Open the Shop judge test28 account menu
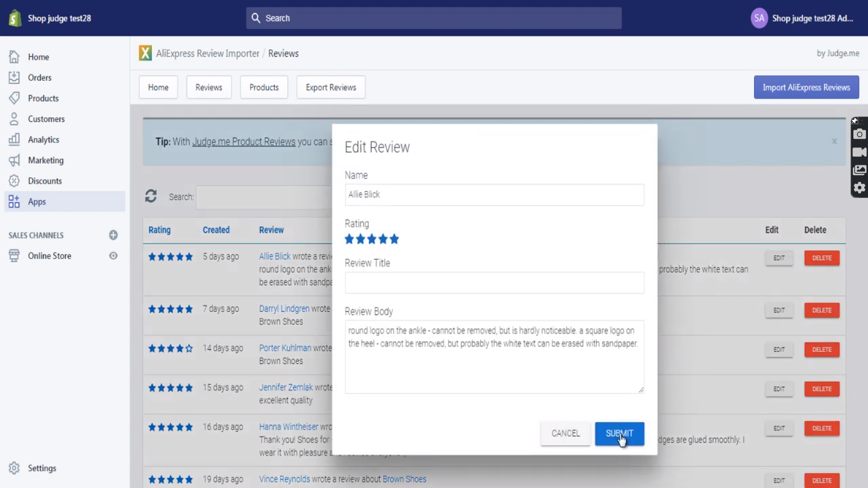Screen dimensions: 868x488 (x=803, y=18)
